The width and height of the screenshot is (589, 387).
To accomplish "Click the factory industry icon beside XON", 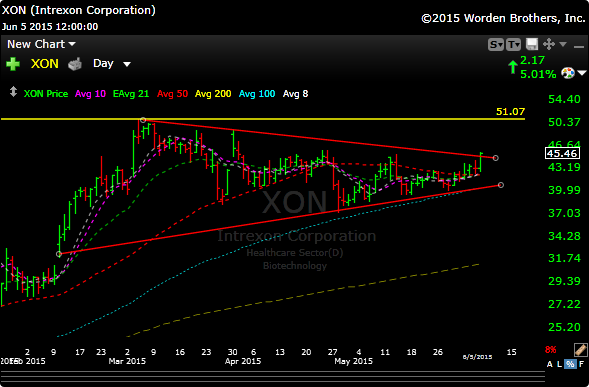I will (75, 64).
